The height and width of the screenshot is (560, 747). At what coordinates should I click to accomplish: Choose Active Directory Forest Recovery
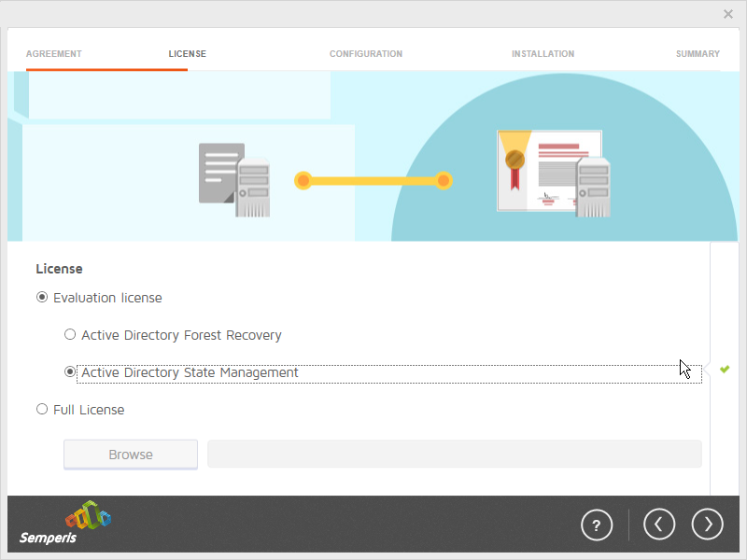click(x=70, y=335)
